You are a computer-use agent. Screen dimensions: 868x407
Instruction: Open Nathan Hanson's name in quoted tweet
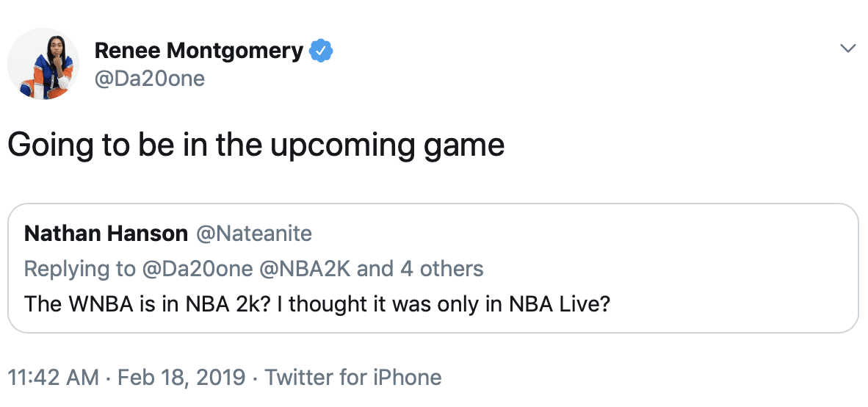pyautogui.click(x=106, y=234)
